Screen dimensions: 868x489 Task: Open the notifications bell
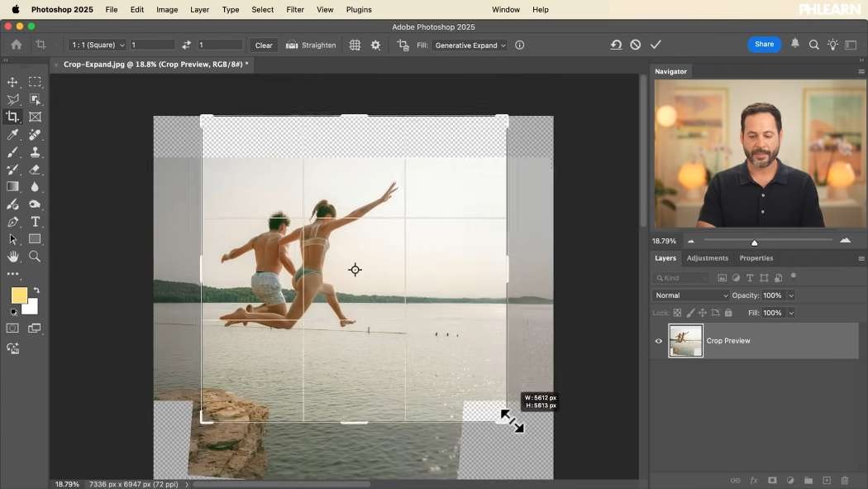click(795, 44)
